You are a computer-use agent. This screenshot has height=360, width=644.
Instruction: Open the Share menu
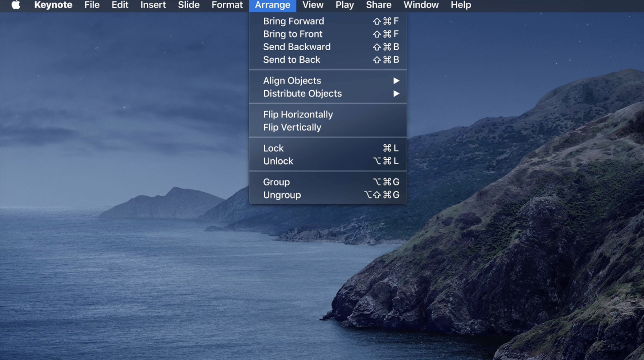[x=378, y=5]
